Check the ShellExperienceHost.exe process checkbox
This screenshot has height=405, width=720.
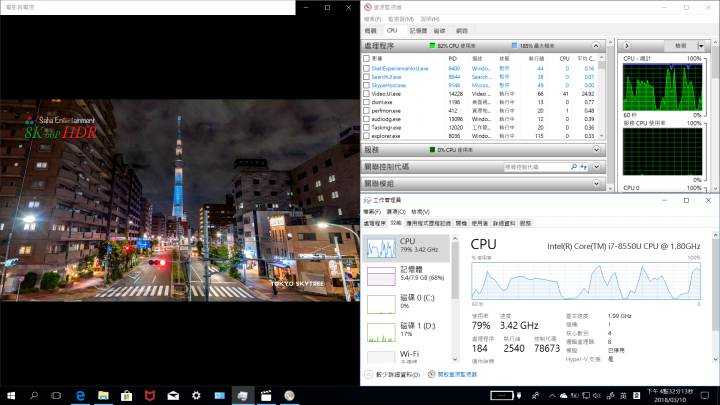(366, 68)
